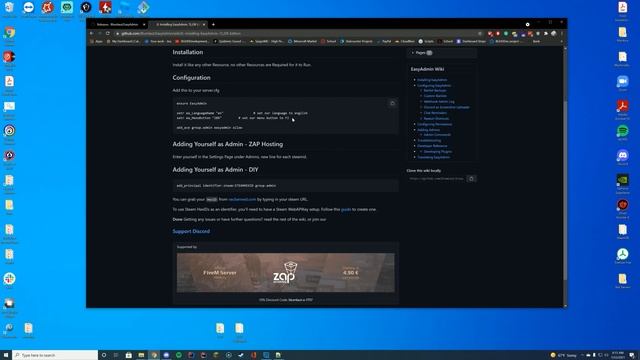This screenshot has width=640, height=360.
Task: Reload the page in Chrome
Action: coord(108,33)
